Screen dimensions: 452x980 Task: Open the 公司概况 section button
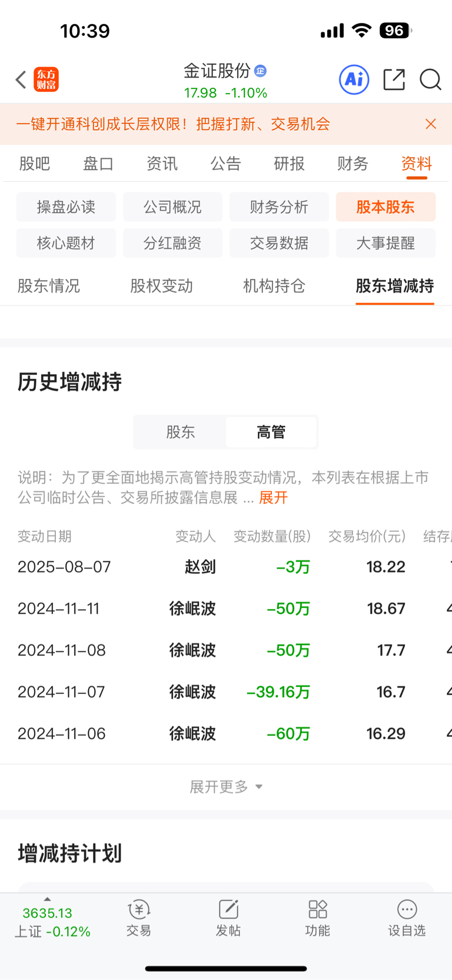(172, 207)
